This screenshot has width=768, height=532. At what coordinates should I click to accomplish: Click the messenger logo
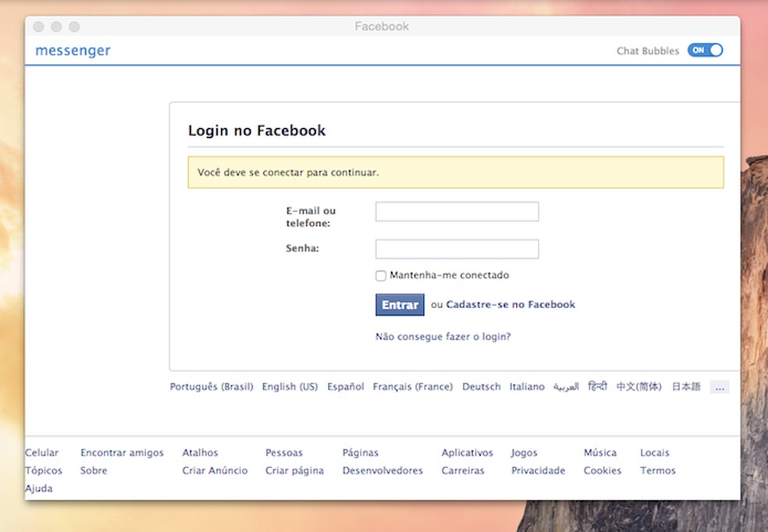(x=72, y=50)
